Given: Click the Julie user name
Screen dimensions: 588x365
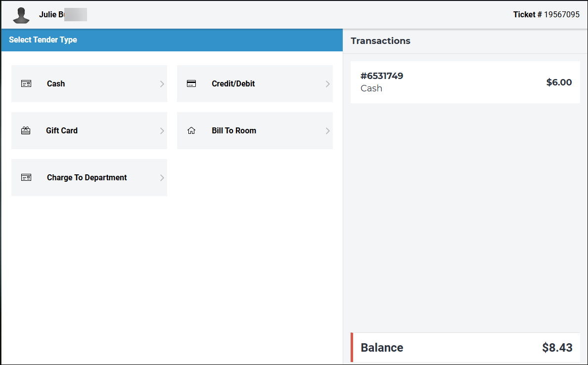Looking at the screenshot, I should point(51,15).
